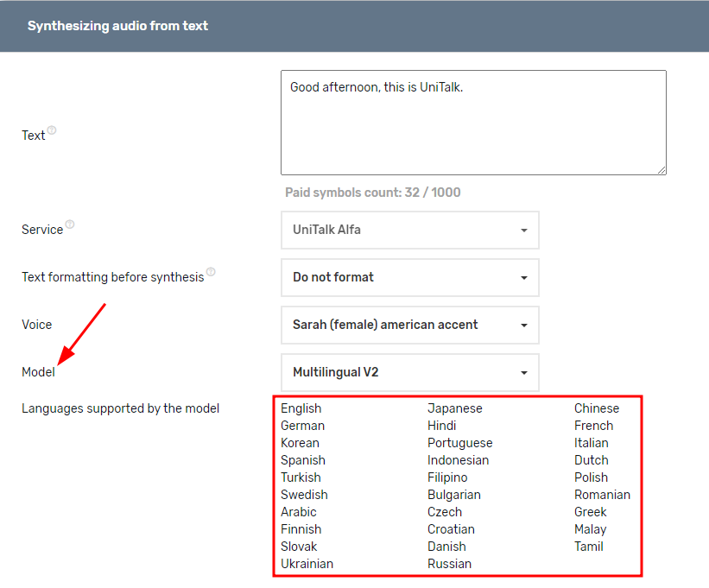The image size is (709, 588).
Task: Select English in the supported languages list
Action: [x=301, y=408]
